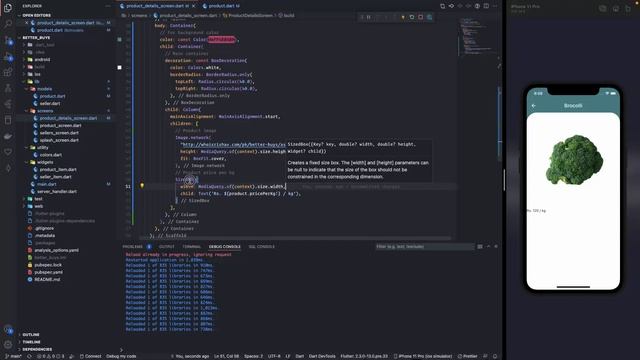Click the notifications bell in status bar
The width and height of the screenshot is (640, 360).
click(495, 356)
